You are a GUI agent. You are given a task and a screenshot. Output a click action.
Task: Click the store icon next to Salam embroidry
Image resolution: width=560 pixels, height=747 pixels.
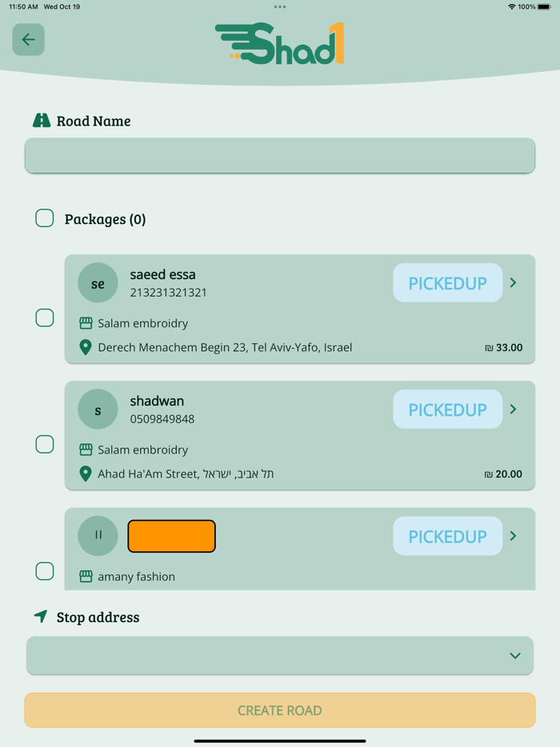[86, 324]
